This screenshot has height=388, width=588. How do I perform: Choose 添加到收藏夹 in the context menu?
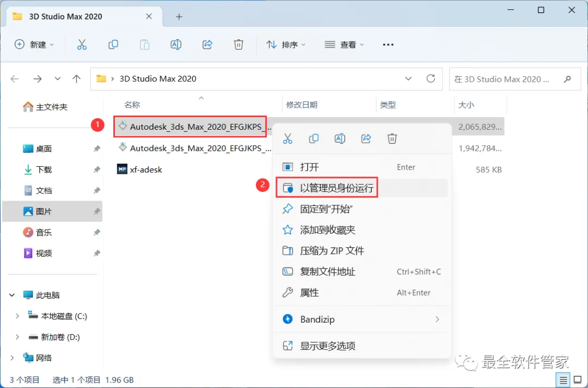(x=362, y=229)
